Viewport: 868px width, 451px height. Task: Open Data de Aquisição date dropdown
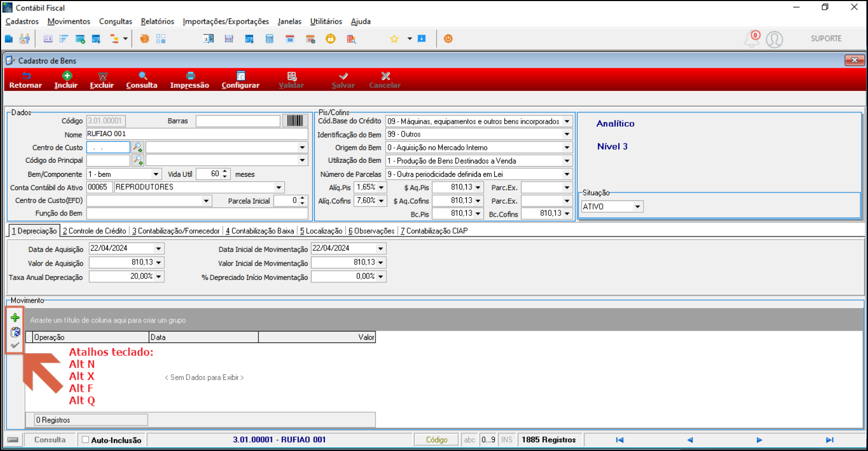[x=158, y=248]
